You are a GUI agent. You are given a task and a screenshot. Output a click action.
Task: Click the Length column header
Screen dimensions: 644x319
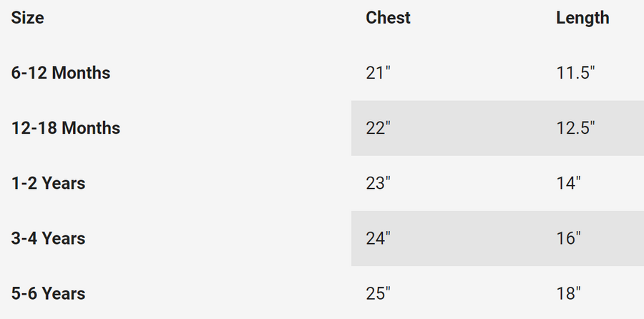(x=582, y=18)
